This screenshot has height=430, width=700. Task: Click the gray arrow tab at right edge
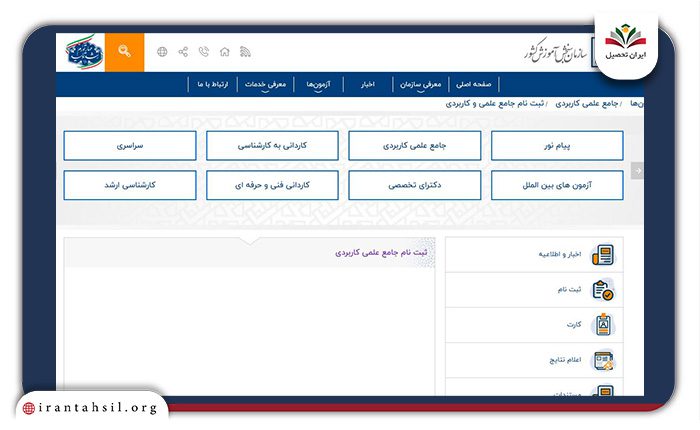638,171
